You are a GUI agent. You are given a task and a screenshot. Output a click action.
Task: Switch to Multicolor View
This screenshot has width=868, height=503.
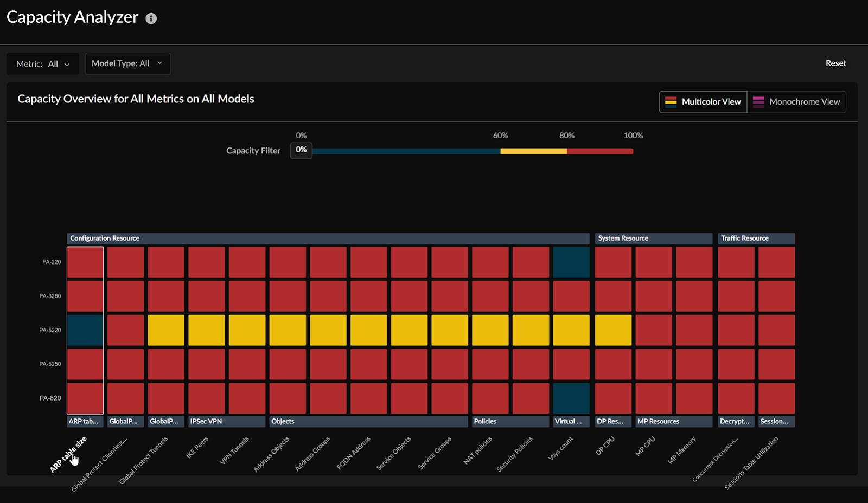(x=703, y=102)
